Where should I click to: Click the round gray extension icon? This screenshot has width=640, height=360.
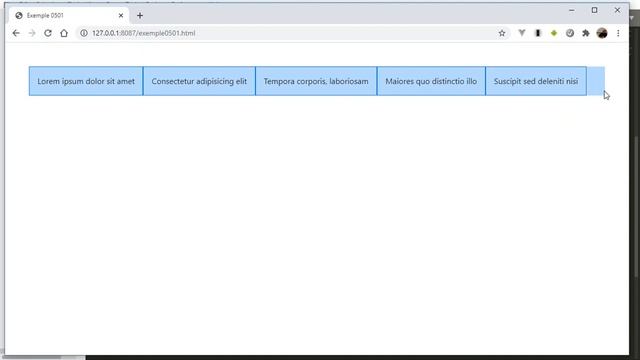(x=570, y=33)
